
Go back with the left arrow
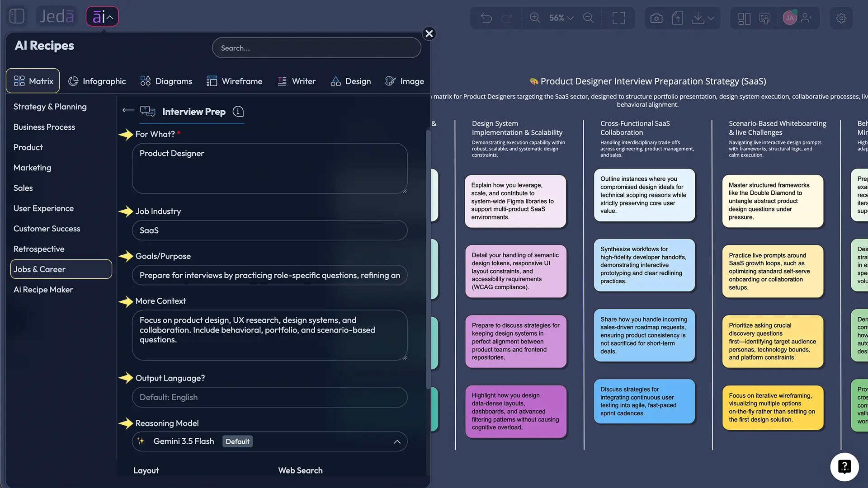(x=128, y=110)
